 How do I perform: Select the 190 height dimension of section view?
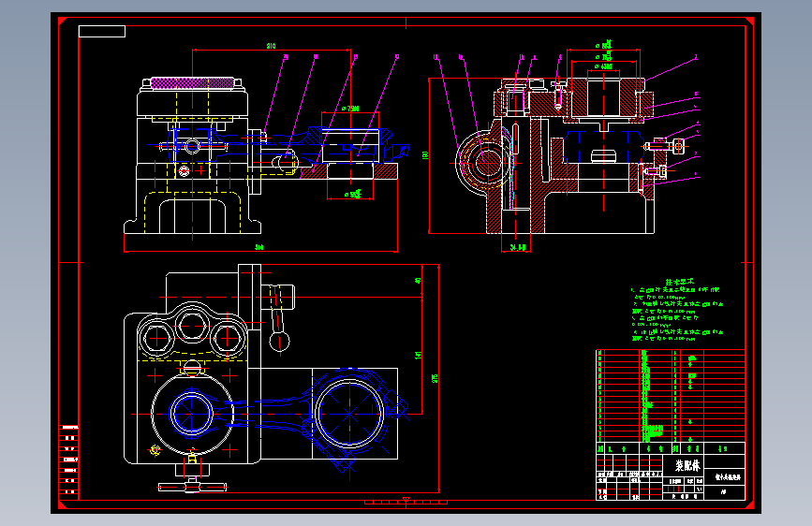click(425, 155)
